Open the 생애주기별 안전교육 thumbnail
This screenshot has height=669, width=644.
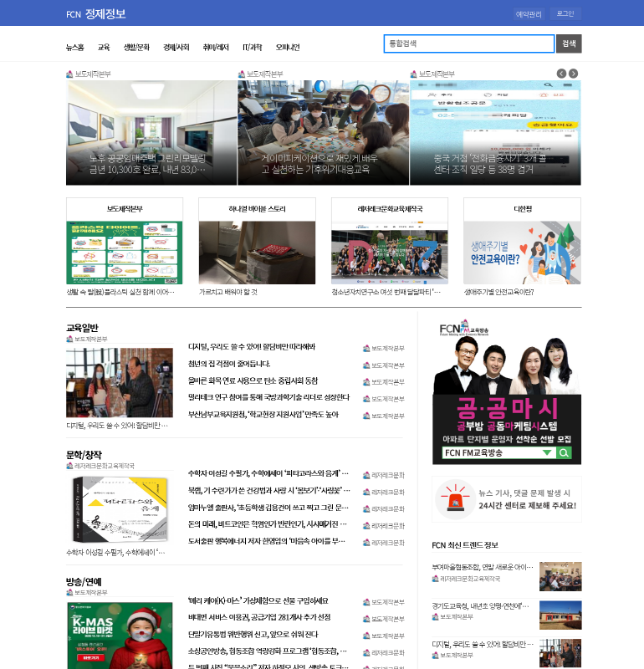(522, 252)
